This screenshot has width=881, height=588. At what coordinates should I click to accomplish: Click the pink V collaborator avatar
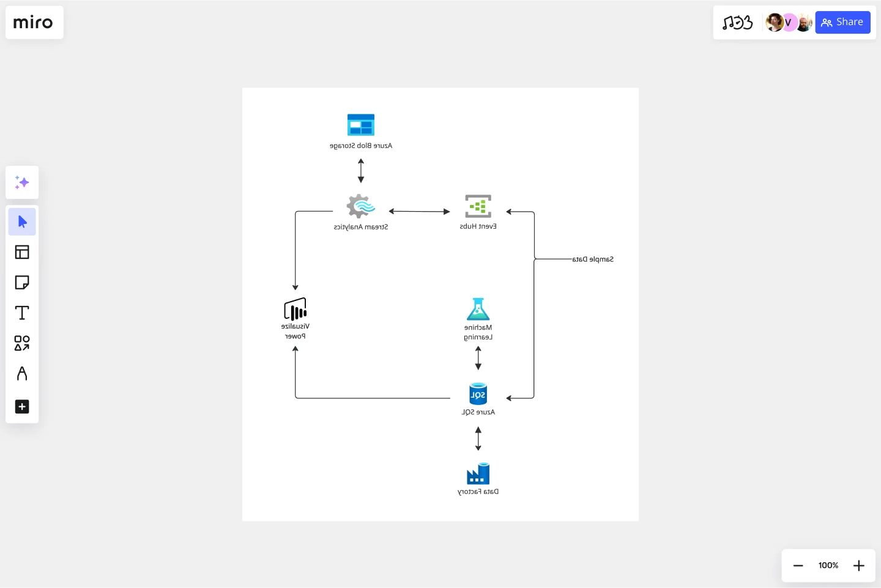pyautogui.click(x=789, y=23)
